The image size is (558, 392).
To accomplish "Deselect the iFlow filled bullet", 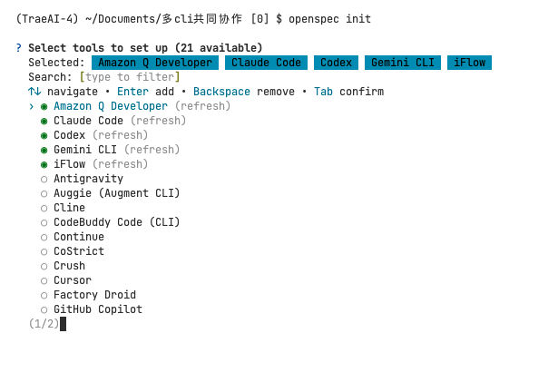I will pyautogui.click(x=44, y=164).
